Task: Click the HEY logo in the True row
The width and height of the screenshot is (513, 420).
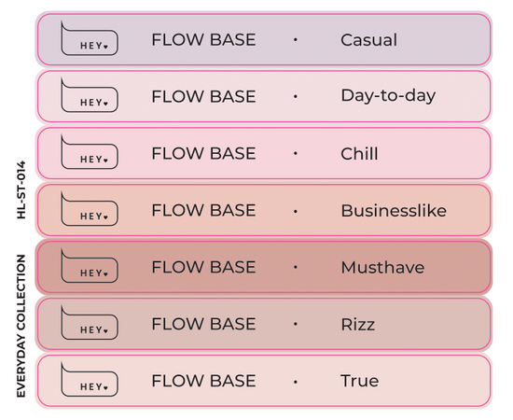Action: (x=90, y=380)
